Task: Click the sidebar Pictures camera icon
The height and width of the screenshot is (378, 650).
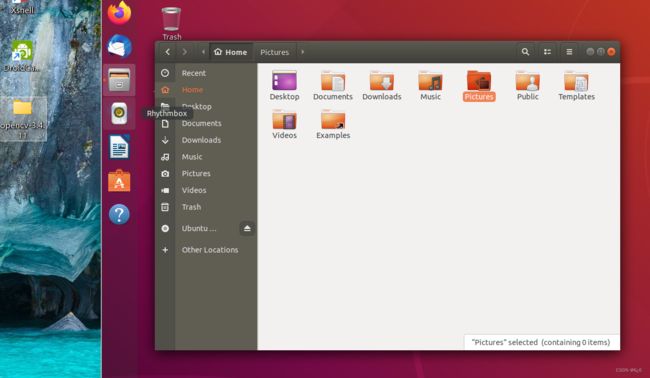Action: [165, 174]
